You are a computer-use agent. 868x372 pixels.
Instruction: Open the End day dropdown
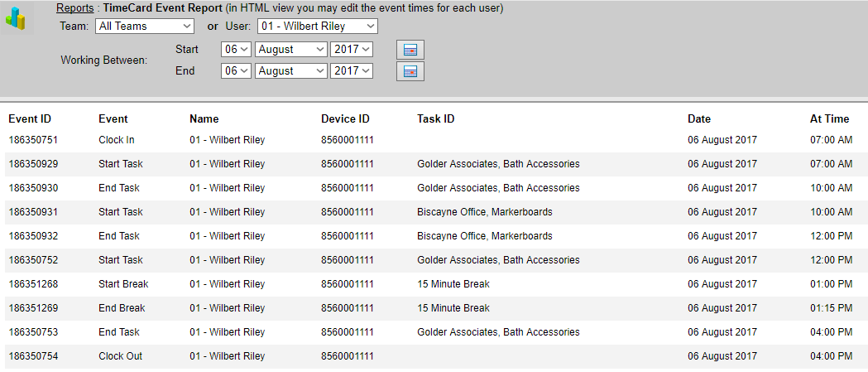pyautogui.click(x=236, y=71)
